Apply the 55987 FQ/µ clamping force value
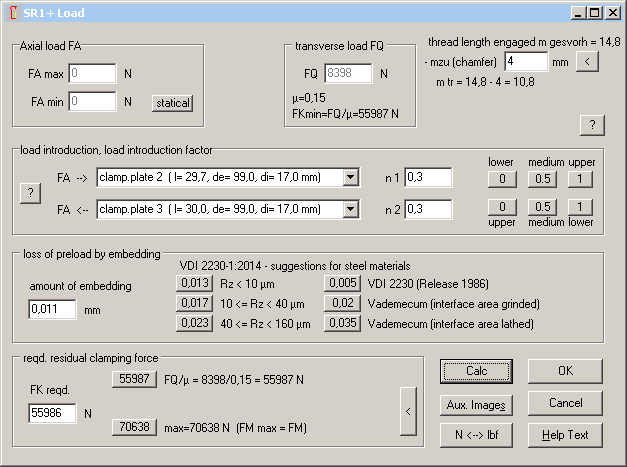Viewport: 627px width, 467px height. click(x=134, y=380)
